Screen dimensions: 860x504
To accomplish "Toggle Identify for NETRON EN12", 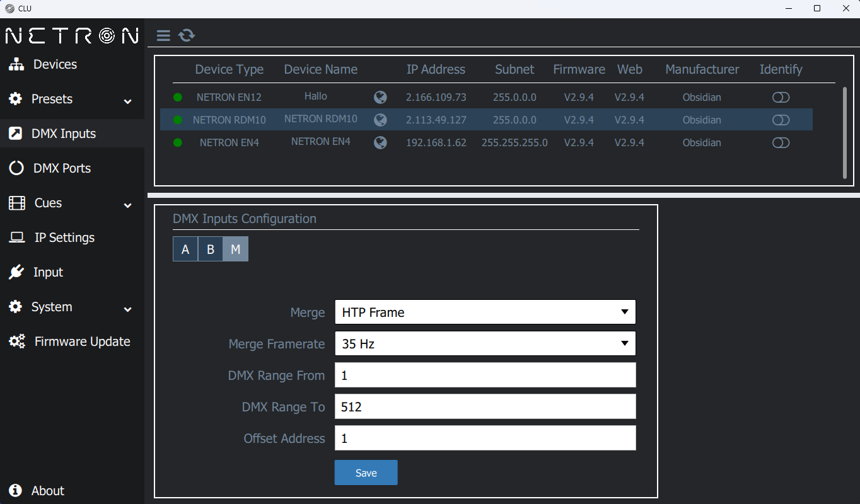I will (x=781, y=98).
